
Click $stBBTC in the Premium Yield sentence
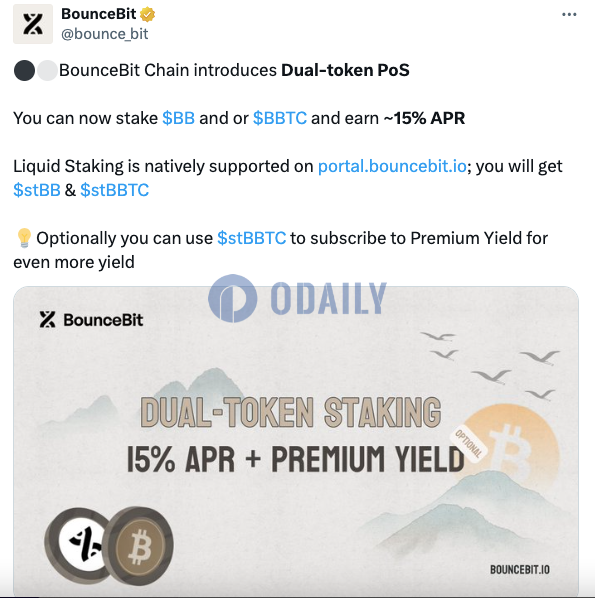pos(252,238)
